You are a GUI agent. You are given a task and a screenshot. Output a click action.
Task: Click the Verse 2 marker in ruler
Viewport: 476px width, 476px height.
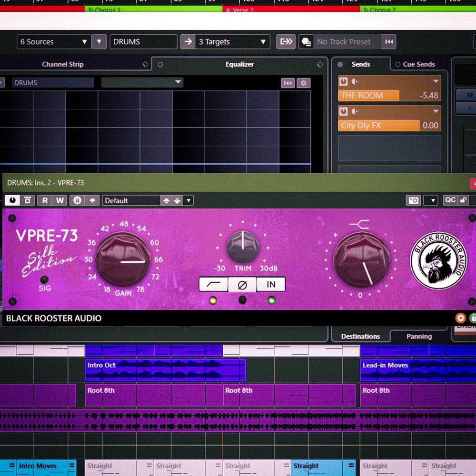[x=291, y=10]
